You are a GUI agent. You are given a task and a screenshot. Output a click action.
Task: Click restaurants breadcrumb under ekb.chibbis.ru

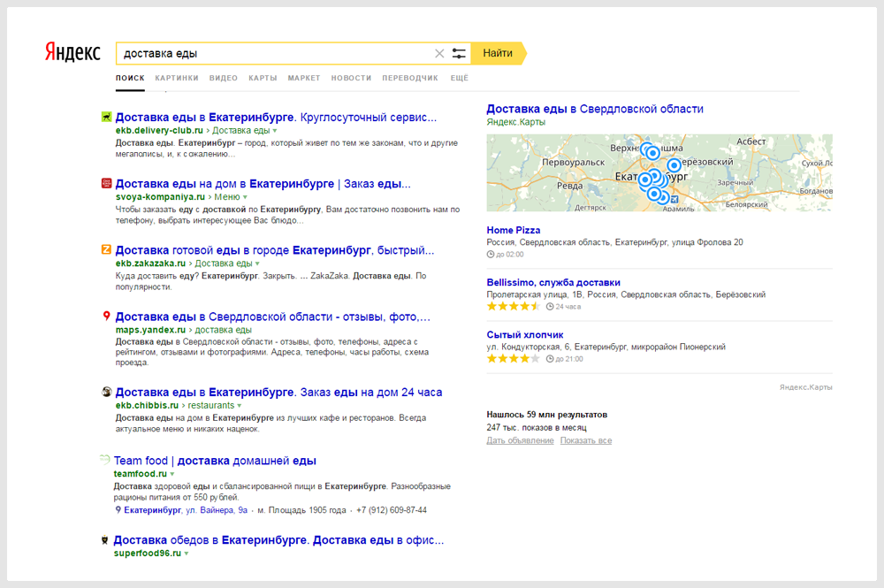(211, 406)
